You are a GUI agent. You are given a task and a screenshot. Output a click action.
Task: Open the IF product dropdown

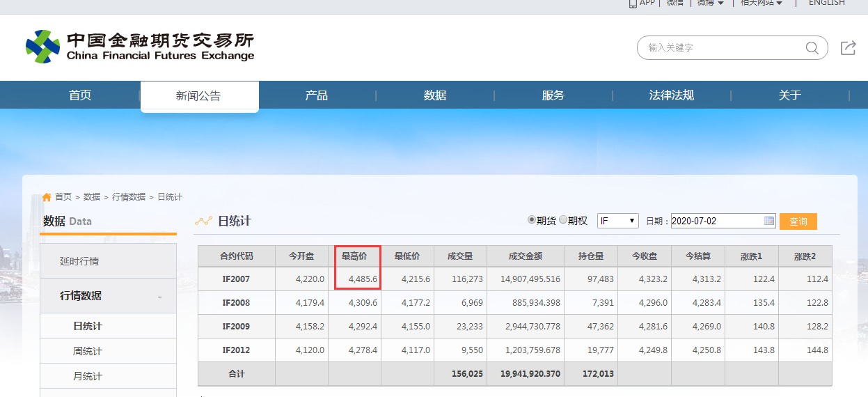point(618,221)
